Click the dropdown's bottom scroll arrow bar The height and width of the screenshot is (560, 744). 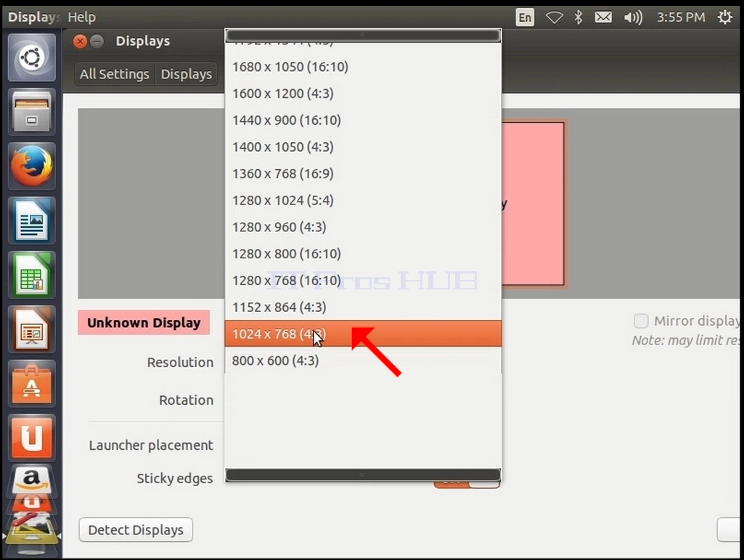point(363,475)
